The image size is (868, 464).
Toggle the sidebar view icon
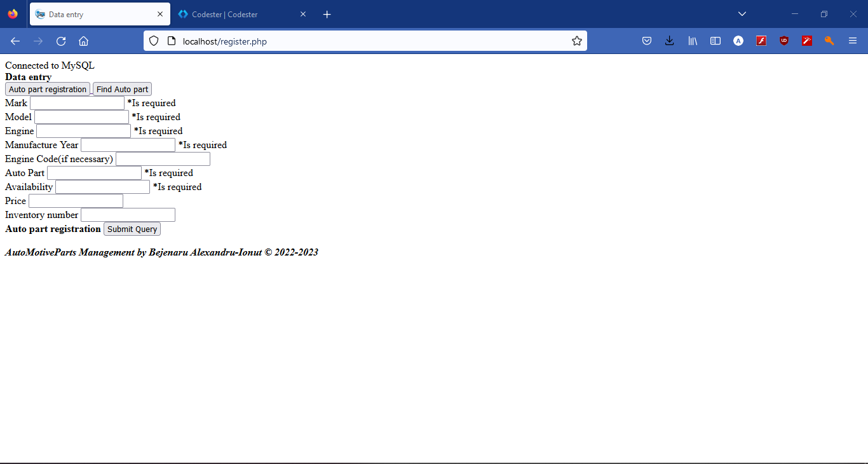point(715,41)
